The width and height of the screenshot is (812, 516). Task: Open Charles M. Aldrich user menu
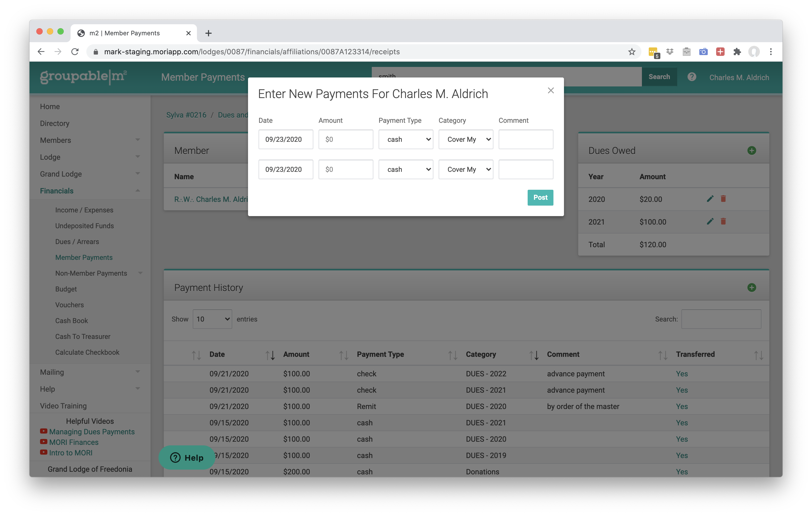739,78
